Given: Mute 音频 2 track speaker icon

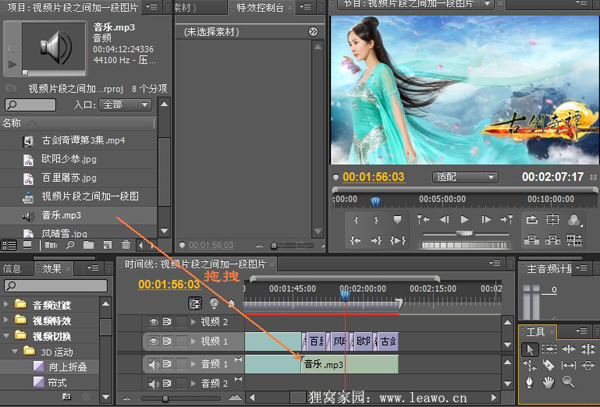Looking at the screenshot, I should click(153, 383).
